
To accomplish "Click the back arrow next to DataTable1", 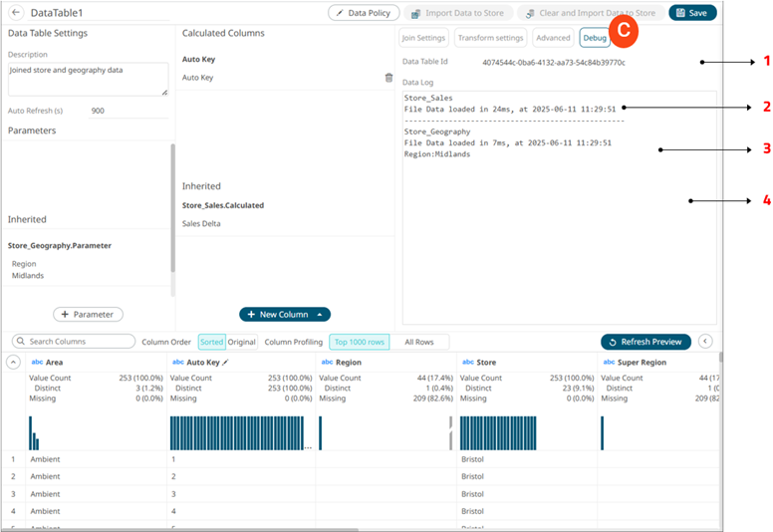I will [x=16, y=13].
